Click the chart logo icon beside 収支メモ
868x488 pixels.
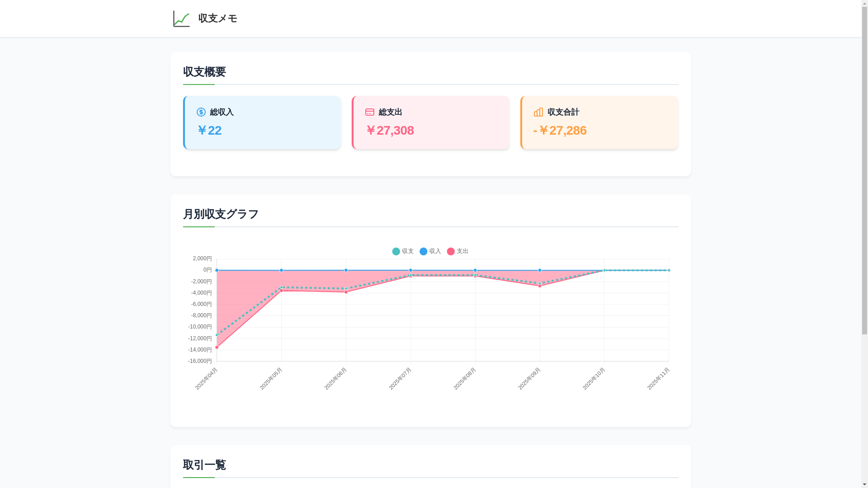coord(181,19)
